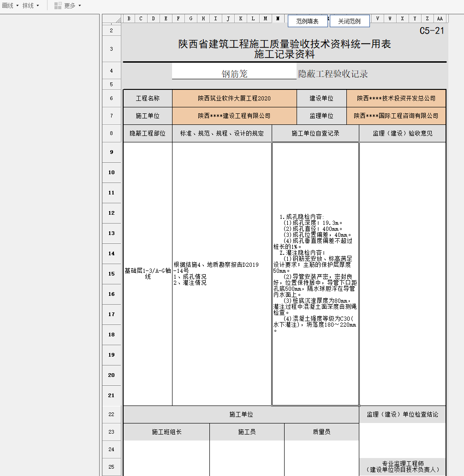Click the 范例填表 button
The image size is (464, 476).
pos(307,21)
